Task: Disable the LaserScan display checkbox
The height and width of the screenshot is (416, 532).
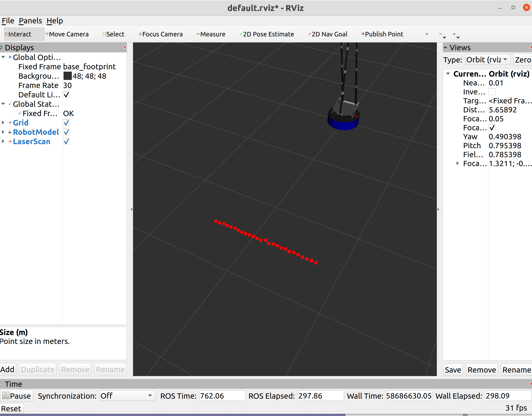Action: tap(66, 142)
